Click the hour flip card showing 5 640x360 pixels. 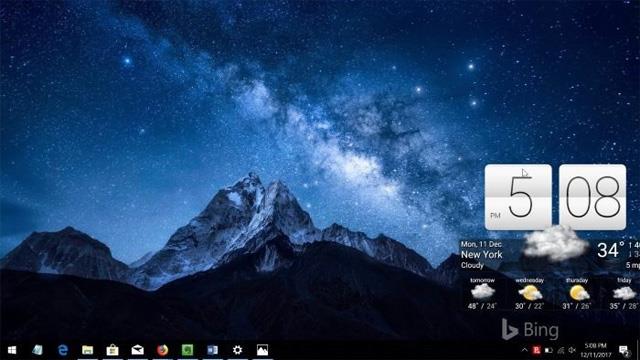(x=518, y=197)
